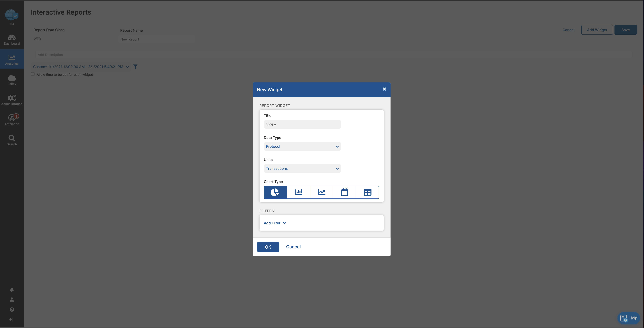Select the calendar chart type icon
This screenshot has width=644, height=328.
(344, 192)
